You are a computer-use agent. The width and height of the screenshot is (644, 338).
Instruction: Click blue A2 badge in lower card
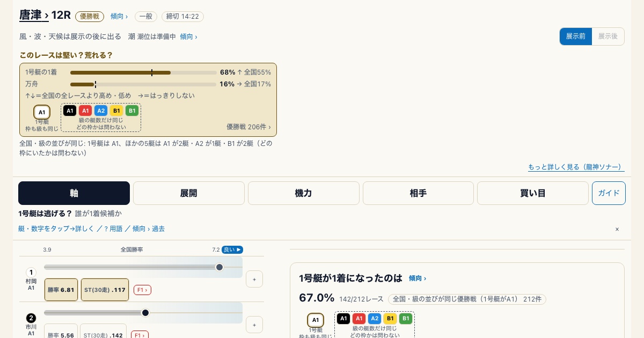[x=375, y=319]
